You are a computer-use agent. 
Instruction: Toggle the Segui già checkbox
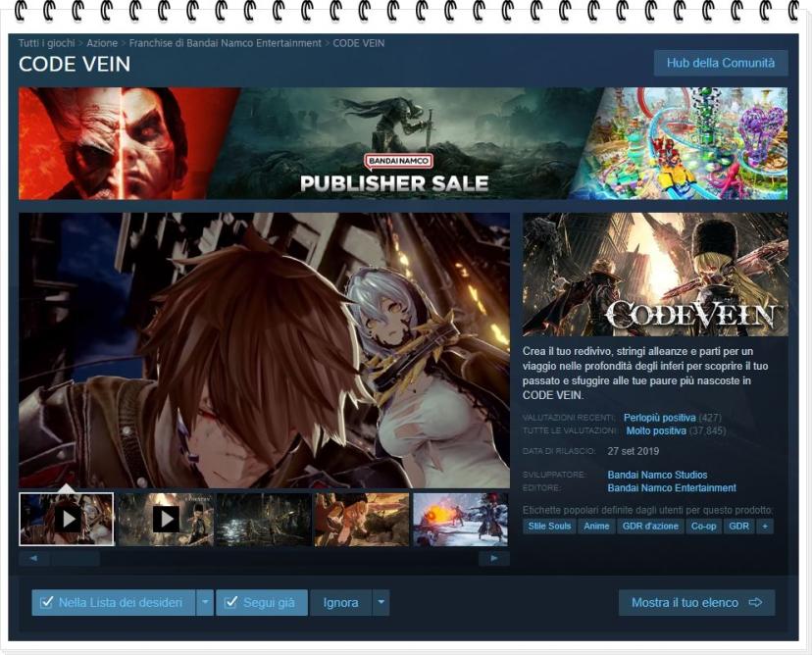click(x=231, y=603)
